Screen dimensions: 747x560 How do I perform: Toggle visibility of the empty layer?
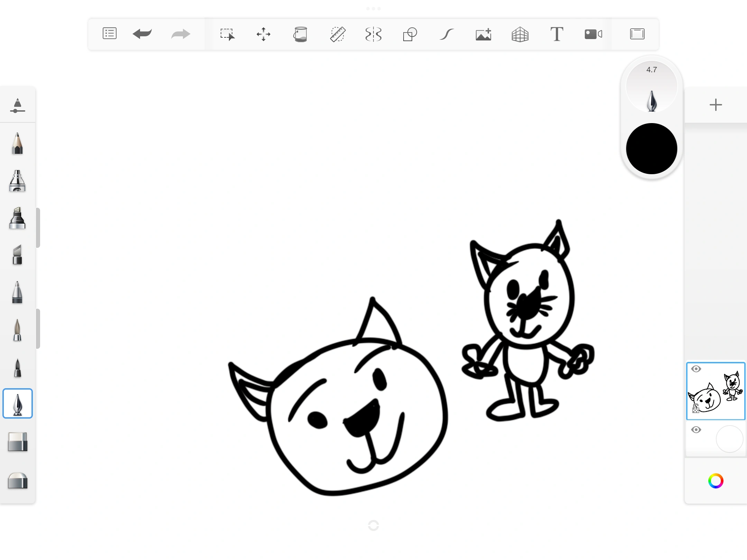[x=697, y=429]
